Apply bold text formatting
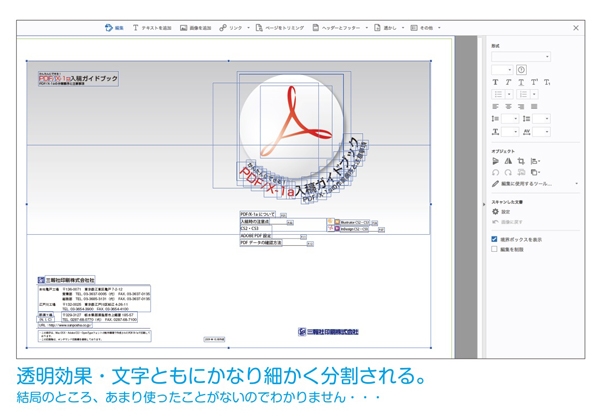The image size is (600, 420). click(495, 82)
